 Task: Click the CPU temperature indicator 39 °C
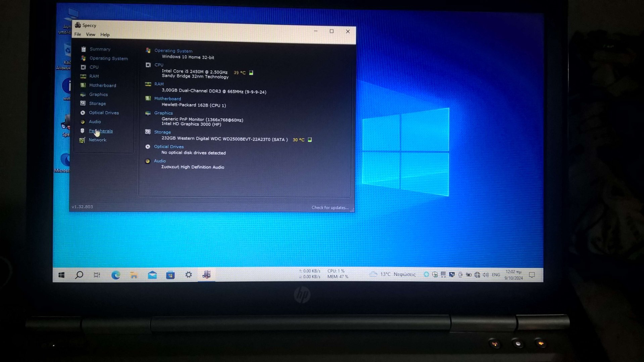click(x=240, y=72)
